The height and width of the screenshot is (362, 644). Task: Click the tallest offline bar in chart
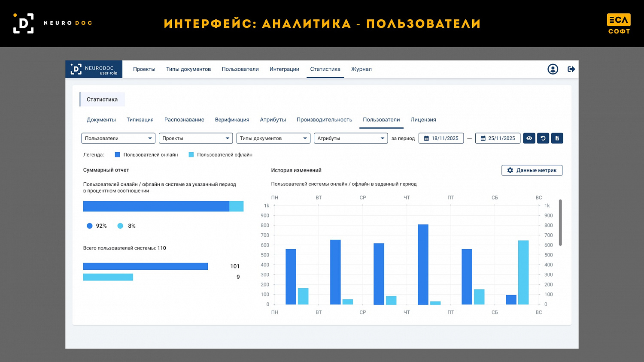[523, 272]
